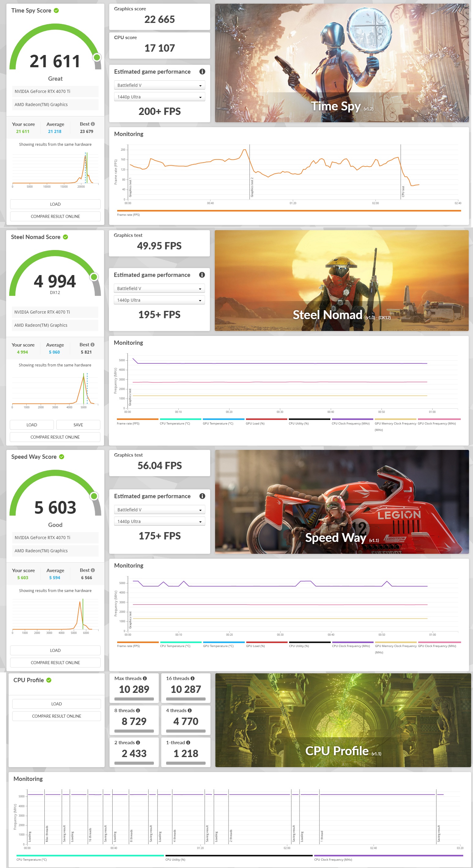Click LOAD in the Speed Way panel
The height and width of the screenshot is (868, 473).
pos(55,650)
